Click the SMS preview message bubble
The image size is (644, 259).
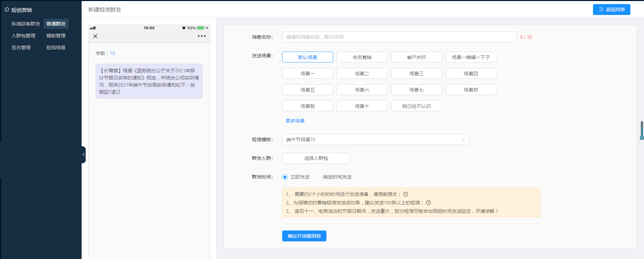(149, 81)
